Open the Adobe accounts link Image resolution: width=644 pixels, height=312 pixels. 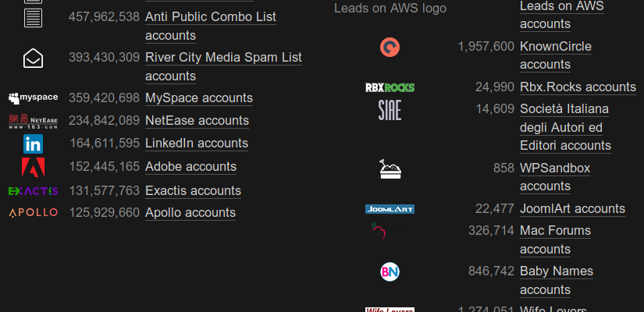click(190, 167)
